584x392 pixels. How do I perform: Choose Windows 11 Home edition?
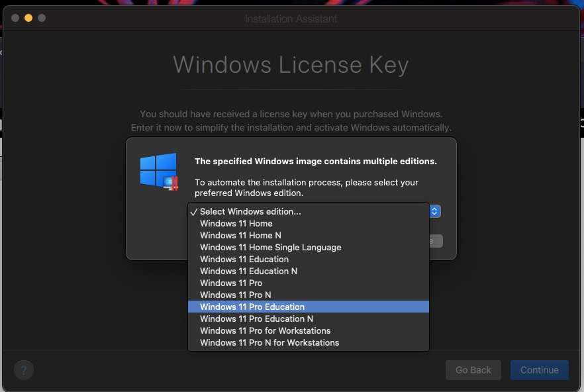point(309,224)
